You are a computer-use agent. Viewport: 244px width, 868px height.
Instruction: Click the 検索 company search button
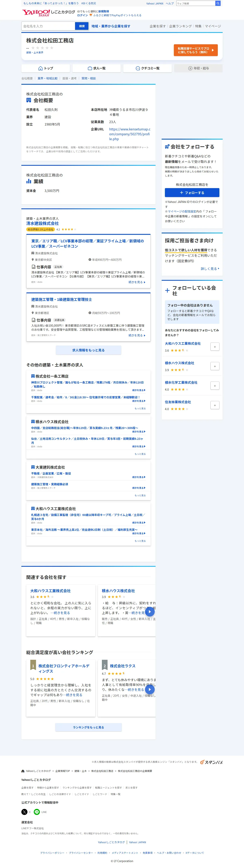tap(82, 26)
